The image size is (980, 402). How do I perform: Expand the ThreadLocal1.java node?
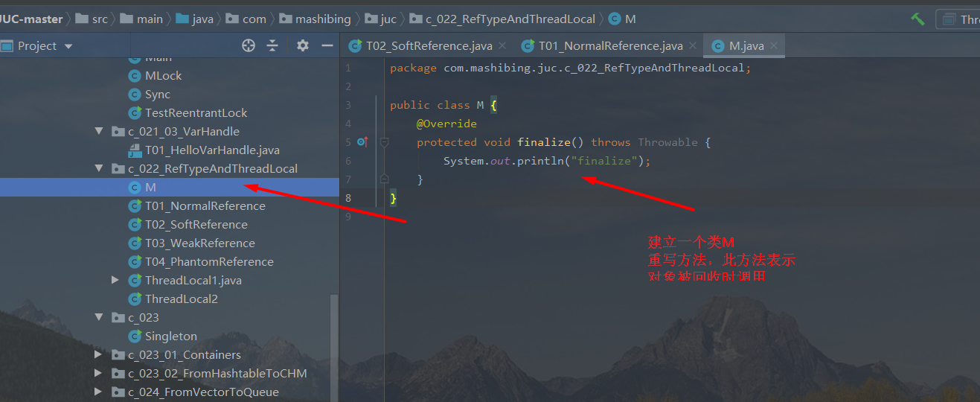click(115, 280)
